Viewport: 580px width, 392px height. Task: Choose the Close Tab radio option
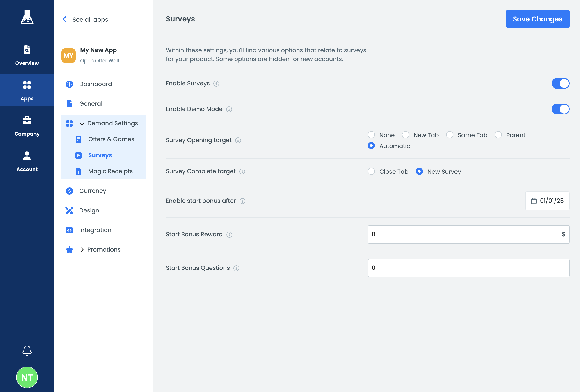coord(371,171)
